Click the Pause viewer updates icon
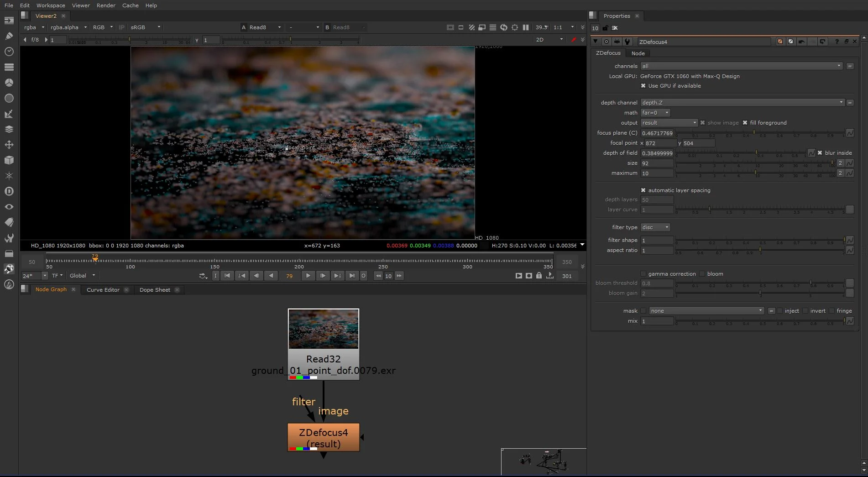 point(526,27)
